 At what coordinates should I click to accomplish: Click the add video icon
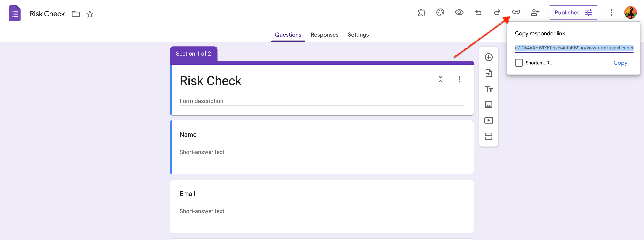tap(489, 121)
